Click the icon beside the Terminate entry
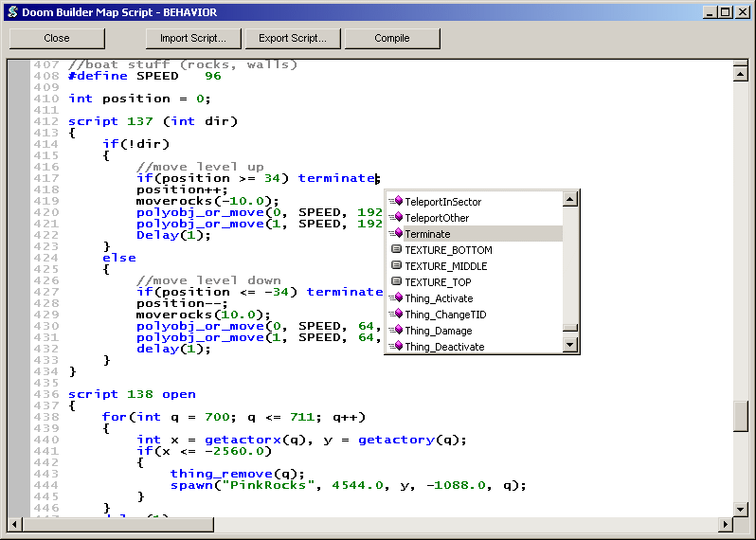Screen dimensions: 756x540 (396, 234)
